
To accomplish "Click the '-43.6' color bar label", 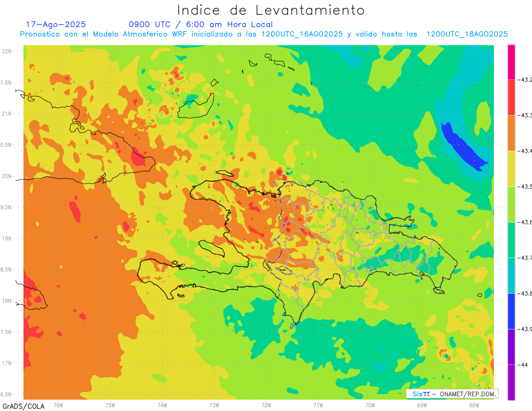I will coord(525,222).
